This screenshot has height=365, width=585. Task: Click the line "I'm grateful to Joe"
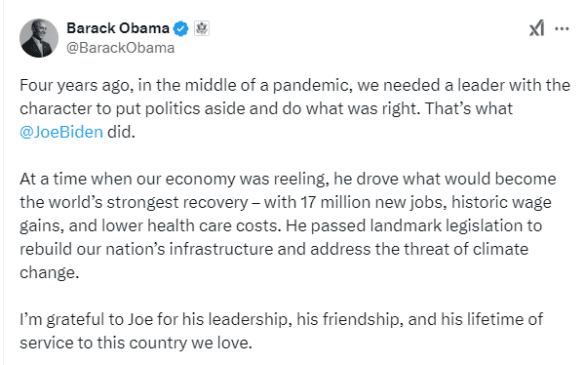click(x=281, y=320)
